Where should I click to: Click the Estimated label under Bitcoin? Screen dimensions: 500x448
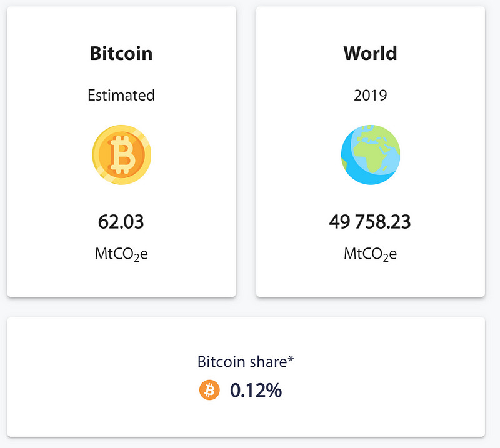[x=121, y=95]
